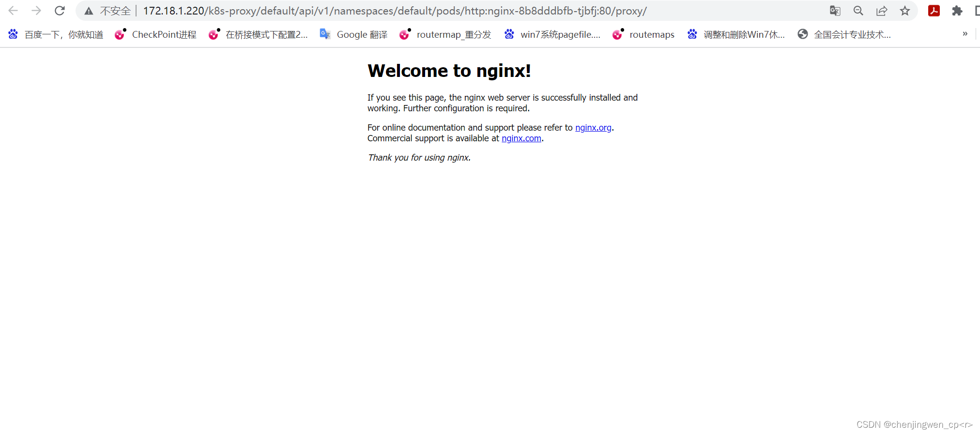Click the Welcome to nginx! heading
Viewport: 980px width, 434px height.
449,71
